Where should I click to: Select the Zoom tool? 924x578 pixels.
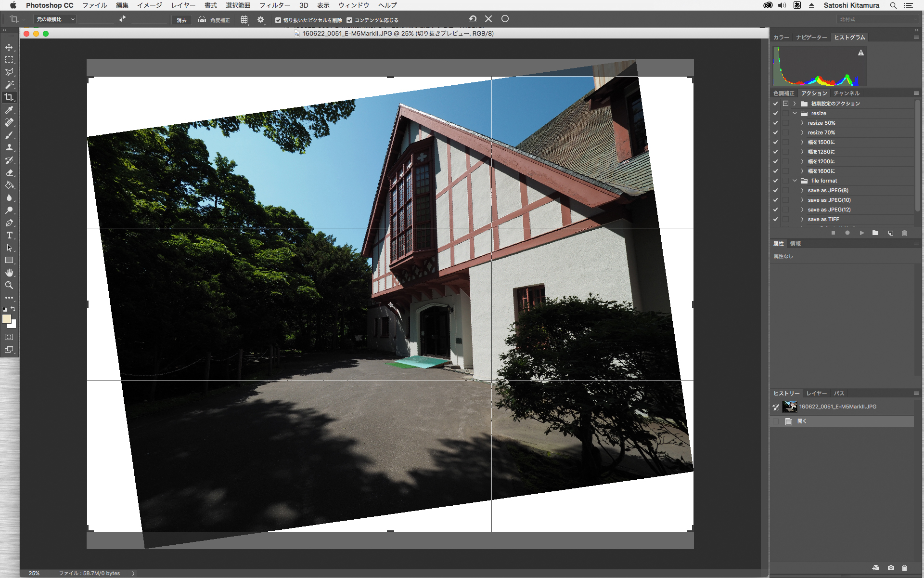tap(9, 285)
